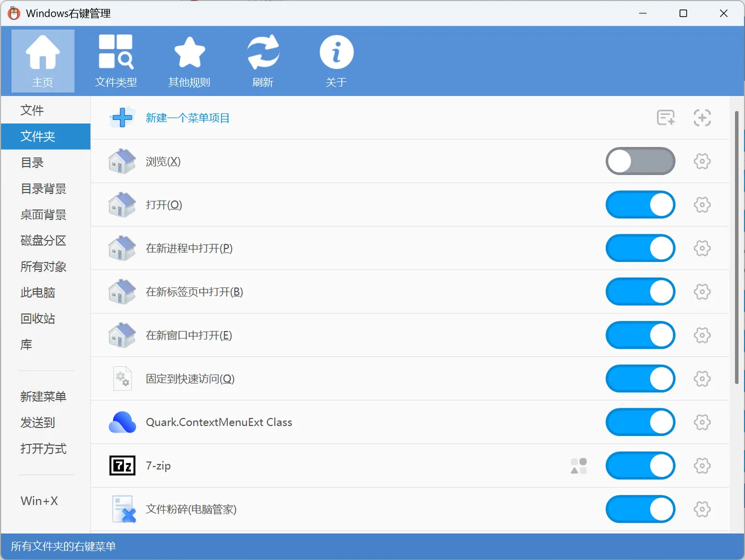Click the 刷新 refresh arrows icon
Image resolution: width=745 pixels, height=560 pixels.
[x=263, y=52]
